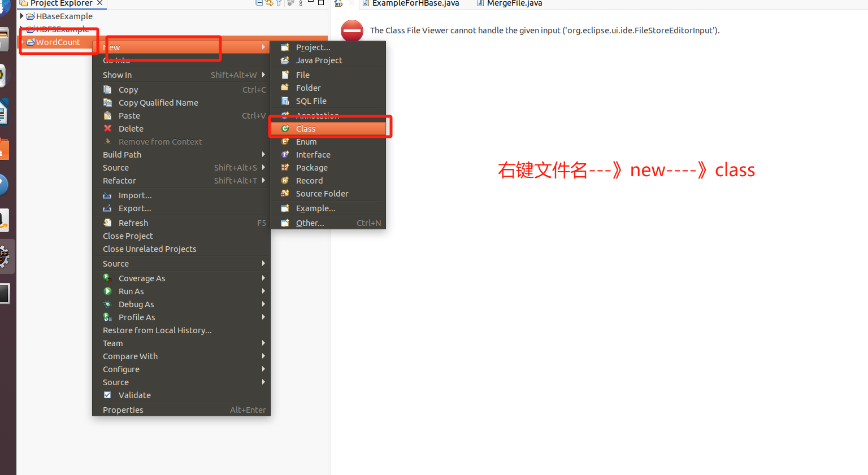Select Project... in the New submenu
Viewport: 868px width, 475px height.
328,47
